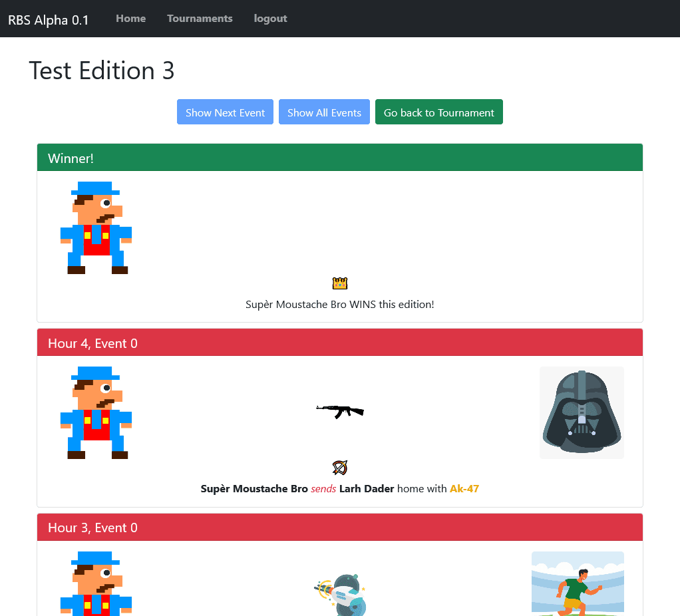
Task: Click the moustache avatar in Hour 3 event
Action: (x=96, y=583)
